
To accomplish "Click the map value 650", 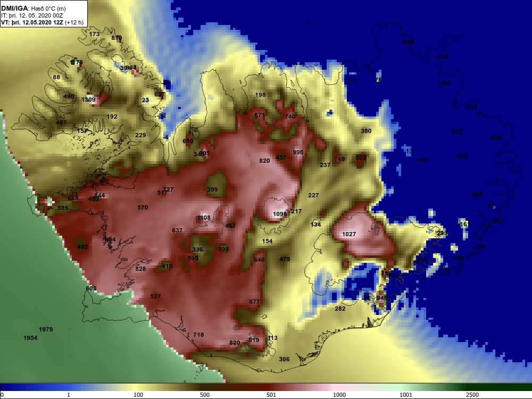I will 188,141.
